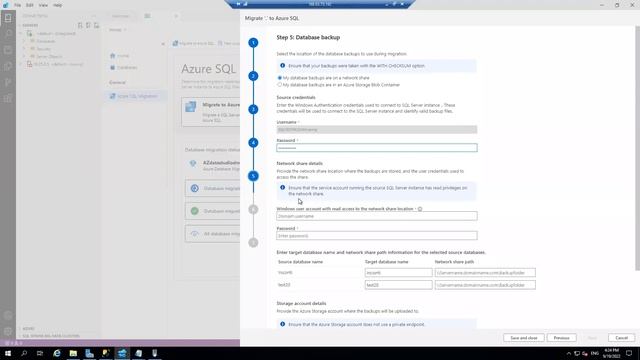Open the notification center icon in the system tray

pyautogui.click(x=629, y=353)
